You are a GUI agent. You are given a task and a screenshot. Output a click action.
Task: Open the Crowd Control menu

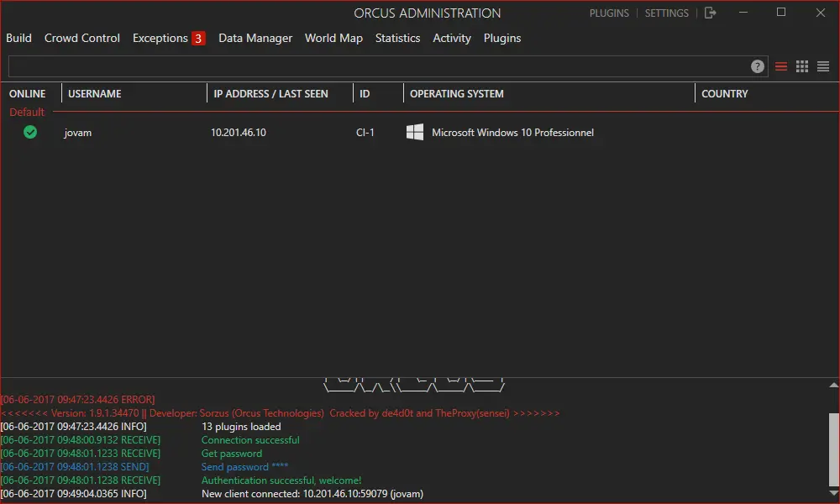coord(81,38)
